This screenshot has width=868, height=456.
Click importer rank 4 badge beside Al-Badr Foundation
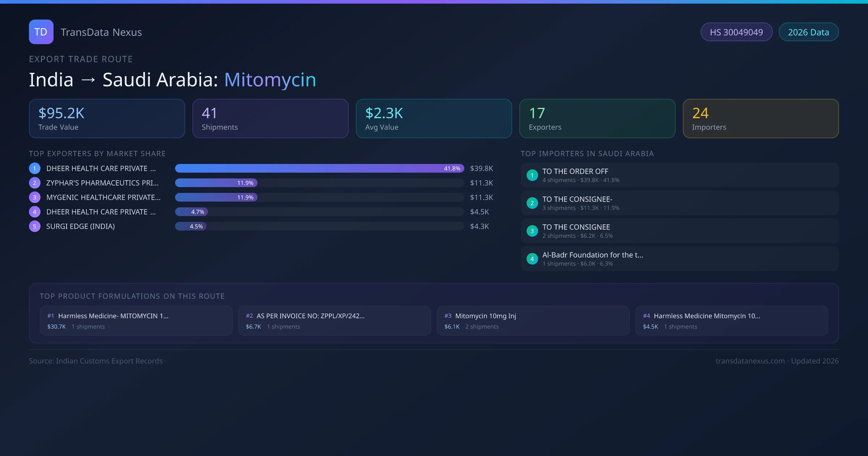pos(532,259)
